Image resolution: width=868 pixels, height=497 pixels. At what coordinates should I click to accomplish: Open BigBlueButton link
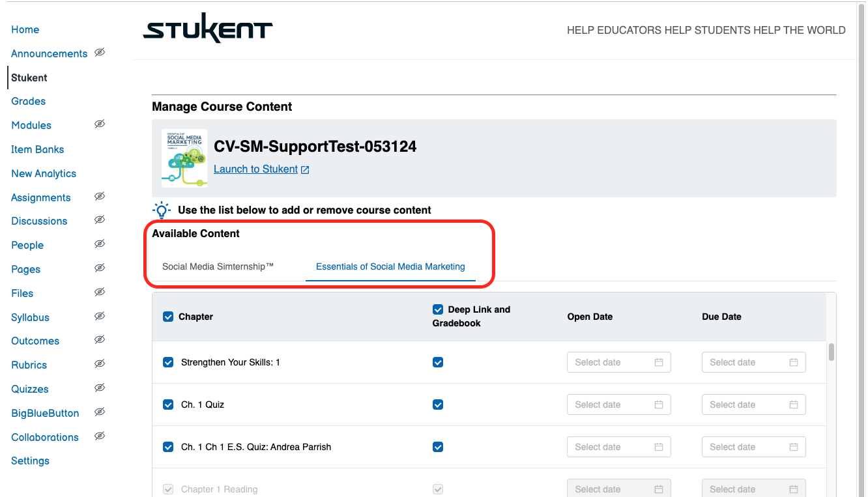[x=45, y=413]
